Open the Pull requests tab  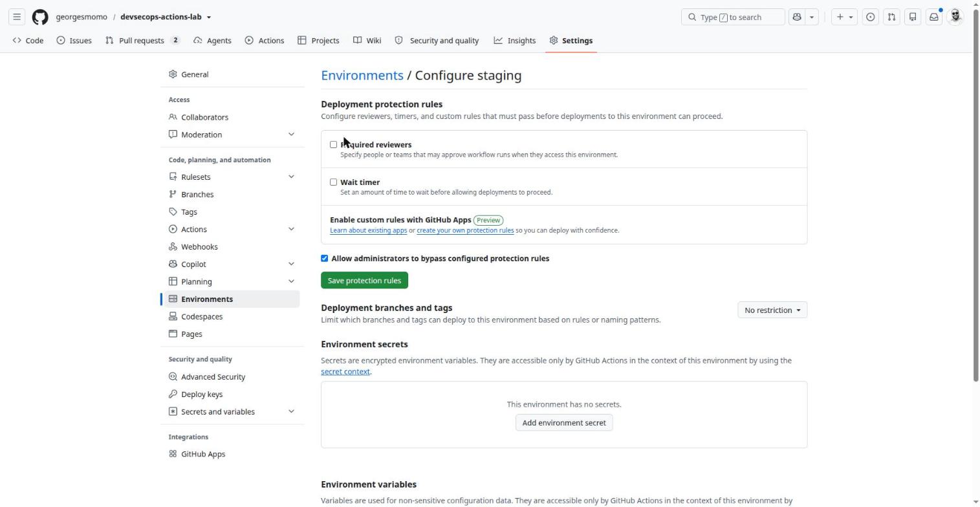tap(142, 40)
